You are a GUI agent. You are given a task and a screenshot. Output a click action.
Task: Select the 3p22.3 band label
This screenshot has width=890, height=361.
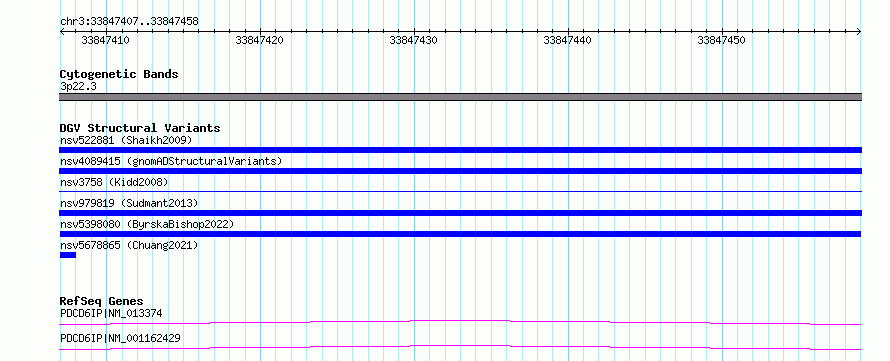point(78,86)
